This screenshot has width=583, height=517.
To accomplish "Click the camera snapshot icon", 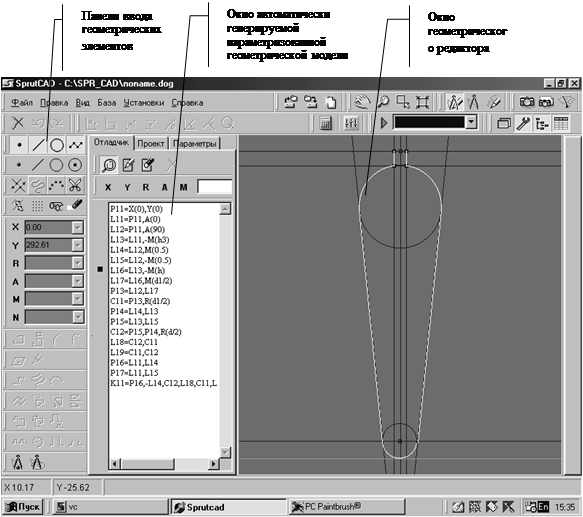I will [x=526, y=102].
